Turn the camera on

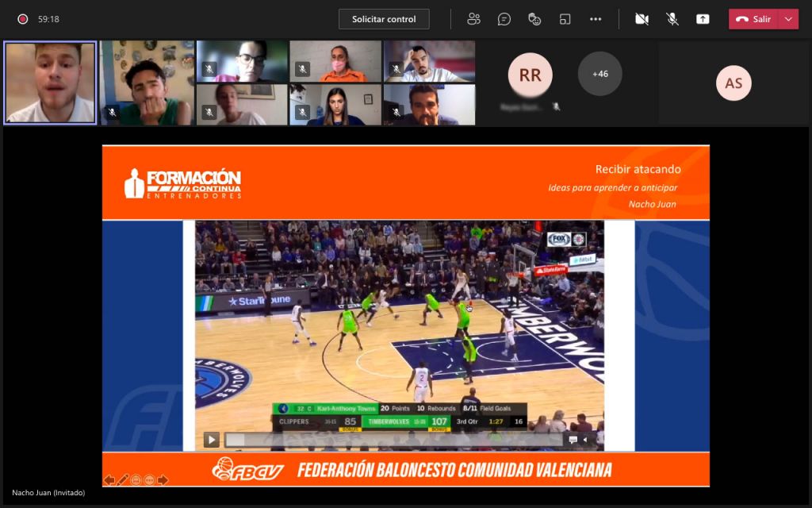[642, 19]
